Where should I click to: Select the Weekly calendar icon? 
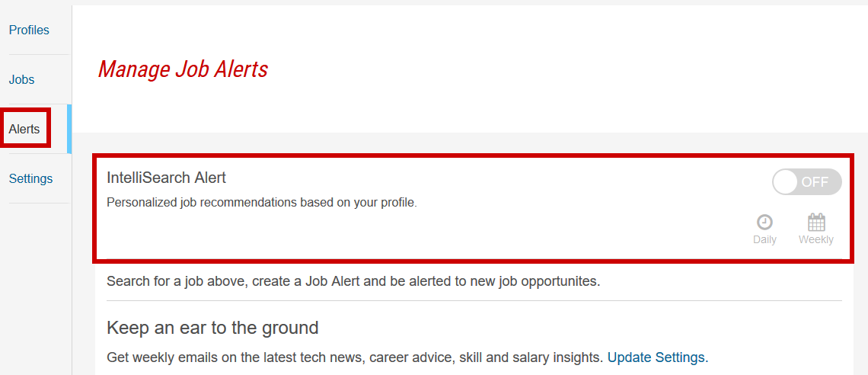click(816, 222)
